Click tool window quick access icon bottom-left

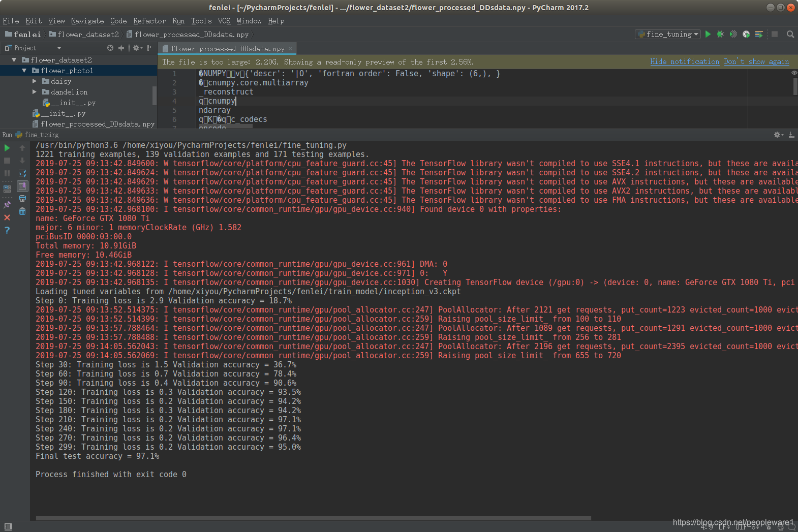(x=8, y=526)
